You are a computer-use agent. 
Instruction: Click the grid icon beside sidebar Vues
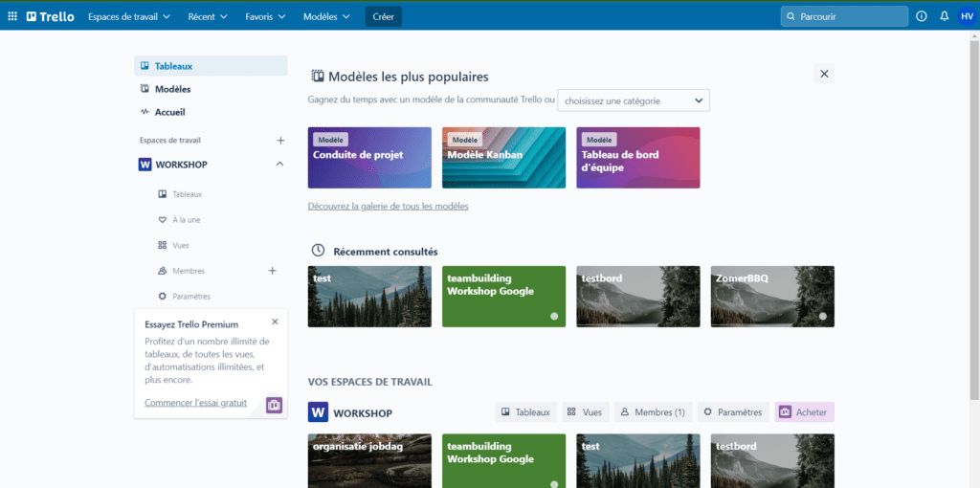tap(163, 245)
